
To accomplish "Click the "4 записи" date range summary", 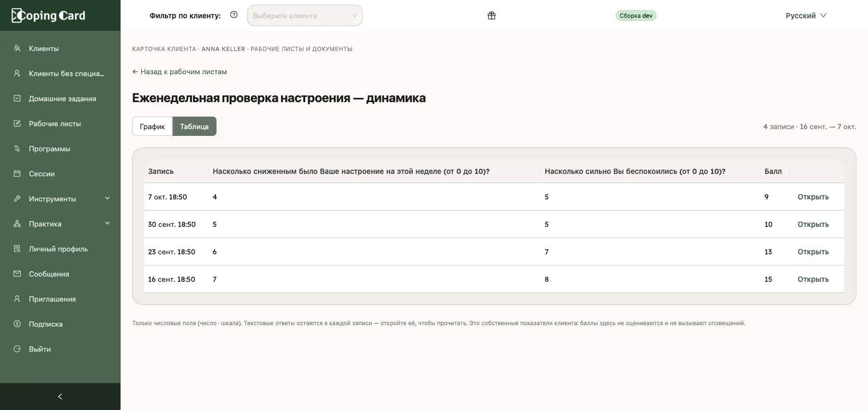I will click(810, 126).
